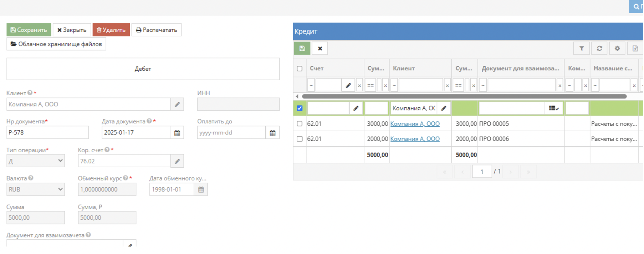Open grid settings gear icon
Viewport: 644px width, 254px height.
coord(617,49)
